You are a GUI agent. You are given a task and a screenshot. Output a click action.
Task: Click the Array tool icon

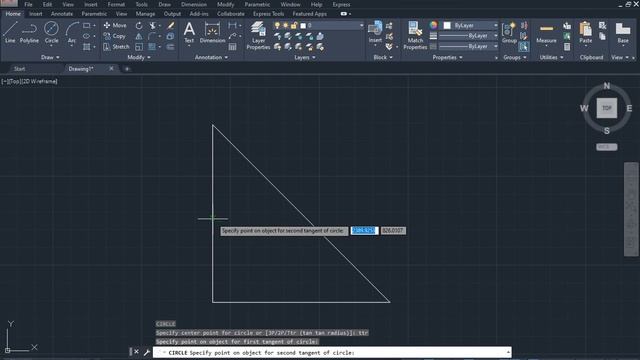[152, 47]
